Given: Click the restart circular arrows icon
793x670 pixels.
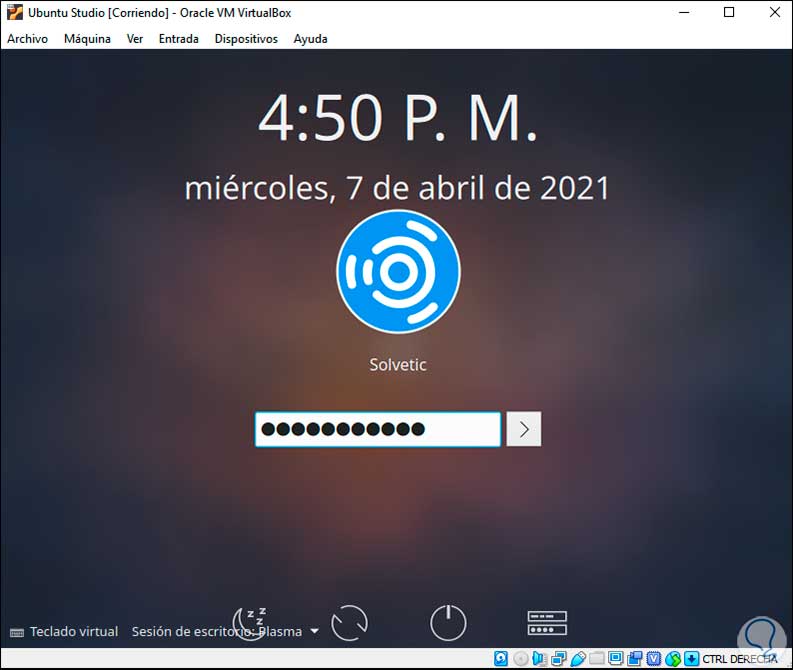Looking at the screenshot, I should (x=349, y=623).
